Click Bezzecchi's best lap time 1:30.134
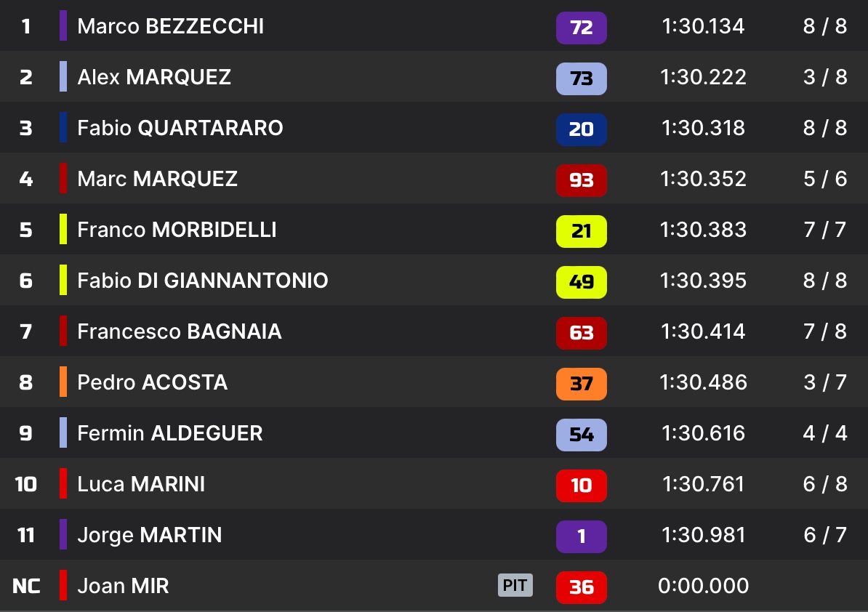 tap(703, 27)
